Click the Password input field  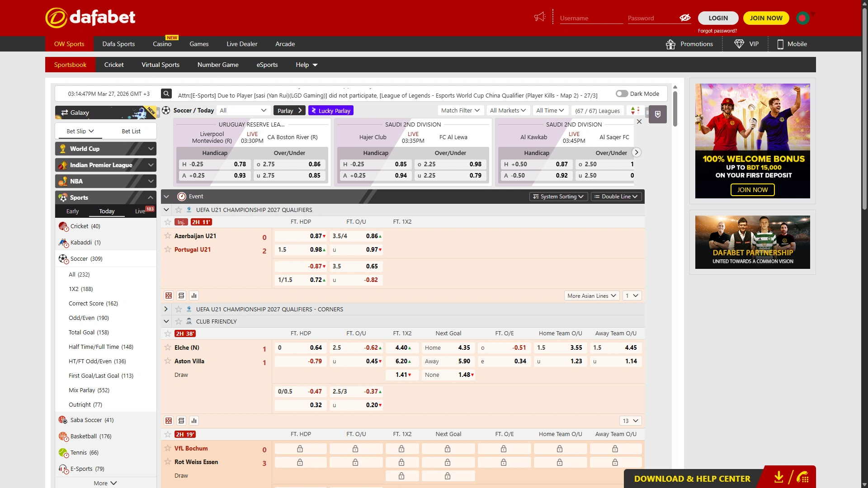[x=653, y=18]
